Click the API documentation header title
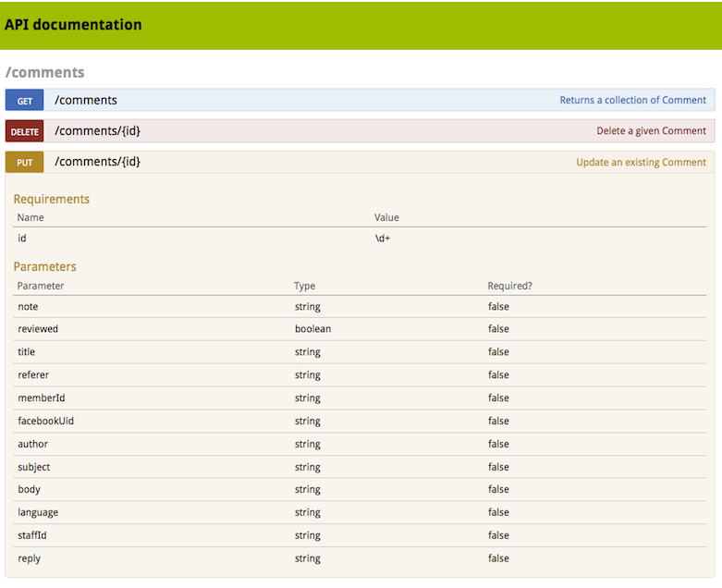 [x=73, y=25]
